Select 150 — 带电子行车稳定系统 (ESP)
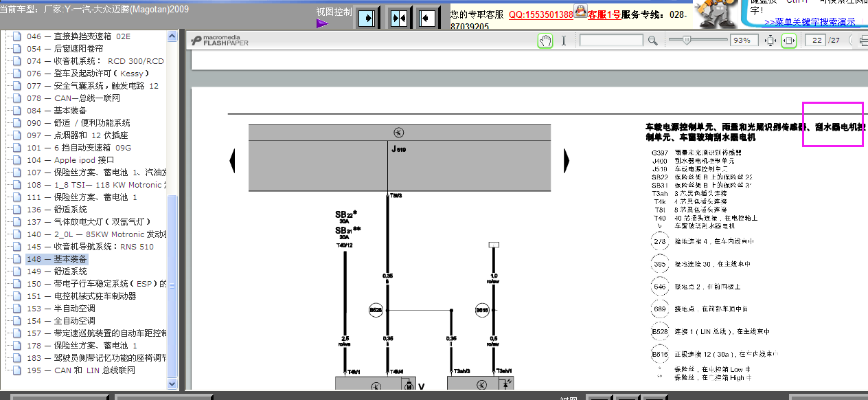Image resolution: width=868 pixels, height=400 pixels. pos(96,284)
